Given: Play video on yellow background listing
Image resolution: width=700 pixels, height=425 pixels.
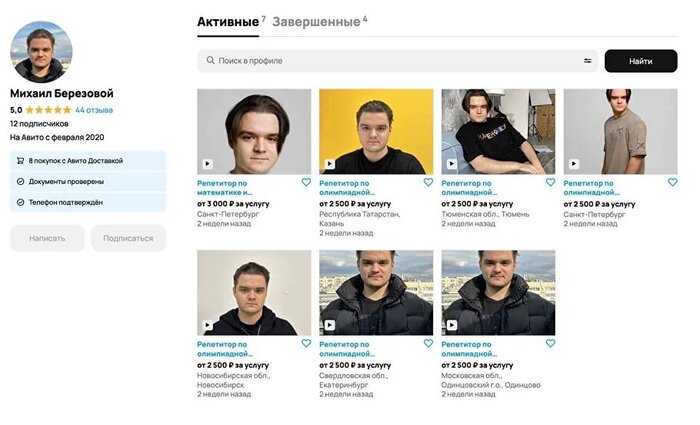Looking at the screenshot, I should (329, 164).
